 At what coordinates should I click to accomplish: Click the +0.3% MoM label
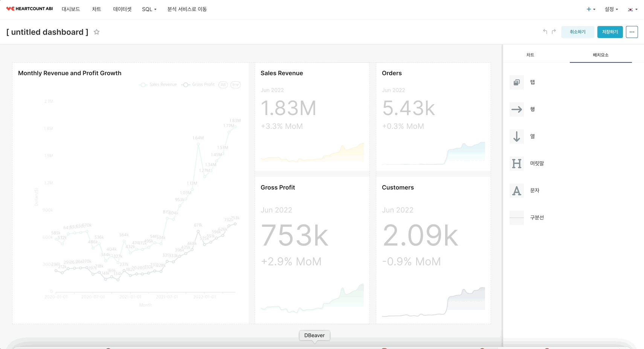403,126
